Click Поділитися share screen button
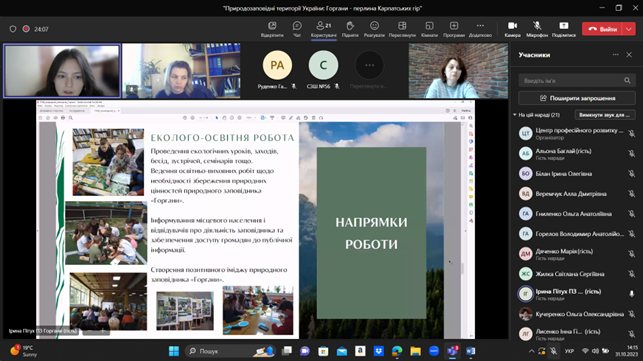Viewport: 643px width, 361px height. click(x=564, y=29)
